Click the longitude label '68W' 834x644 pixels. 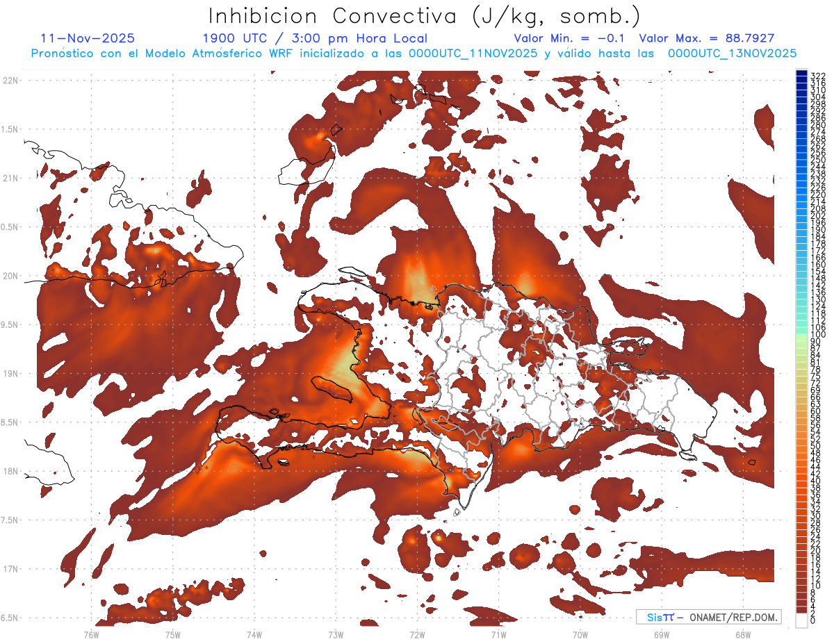(x=743, y=634)
